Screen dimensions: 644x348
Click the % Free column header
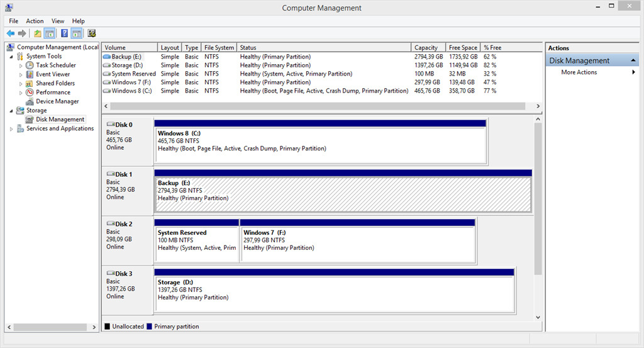[511, 48]
